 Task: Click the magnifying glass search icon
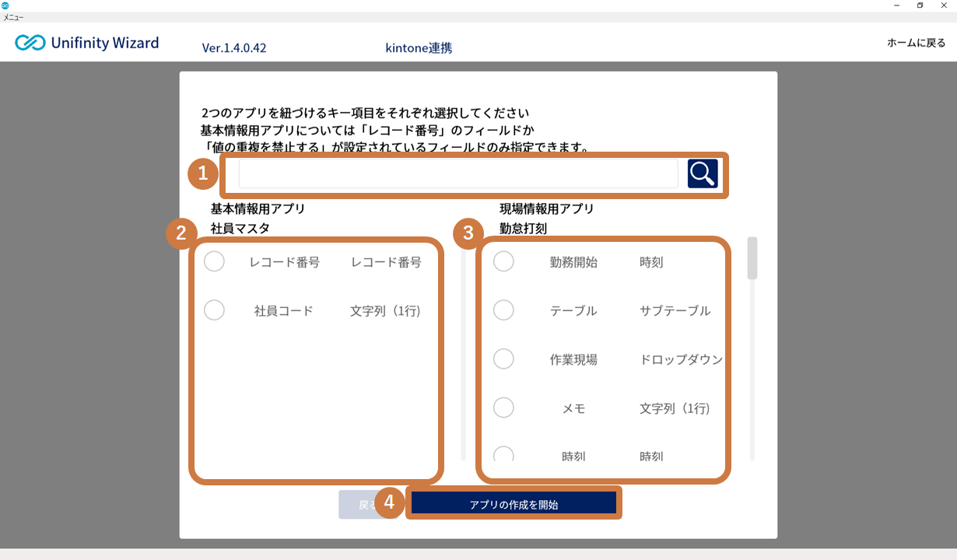[x=702, y=174]
